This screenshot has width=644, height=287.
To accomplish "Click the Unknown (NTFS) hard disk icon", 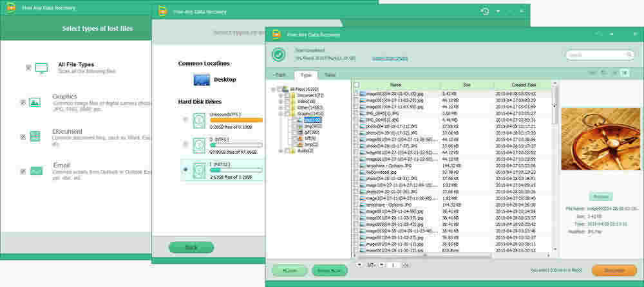I will pos(199,121).
